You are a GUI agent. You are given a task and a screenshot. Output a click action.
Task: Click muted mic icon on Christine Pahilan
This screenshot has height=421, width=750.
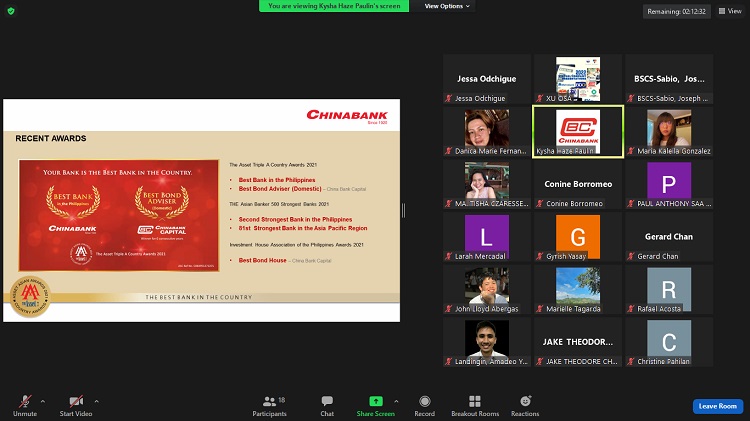pyautogui.click(x=631, y=361)
